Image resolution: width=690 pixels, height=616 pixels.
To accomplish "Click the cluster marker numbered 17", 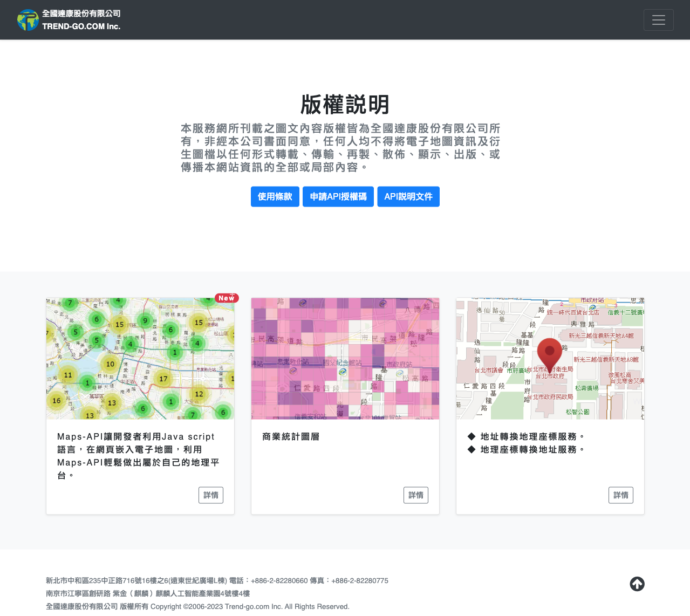I will [163, 379].
